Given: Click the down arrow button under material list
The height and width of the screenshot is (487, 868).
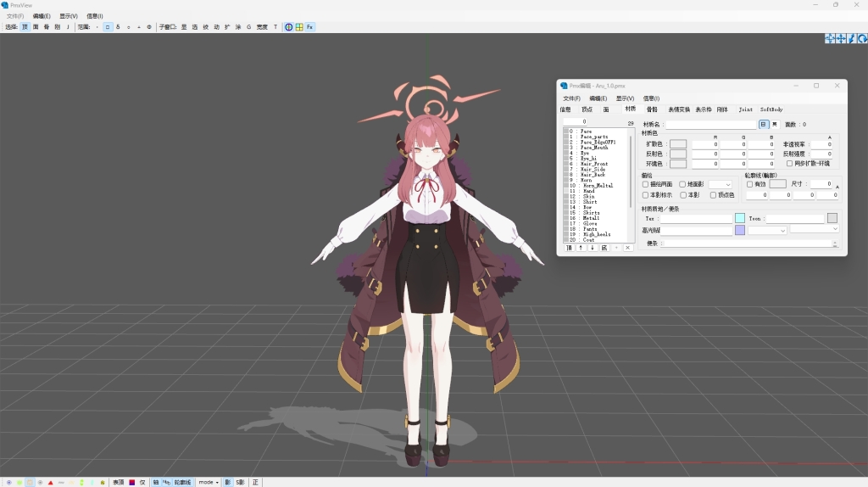Looking at the screenshot, I should (x=593, y=248).
